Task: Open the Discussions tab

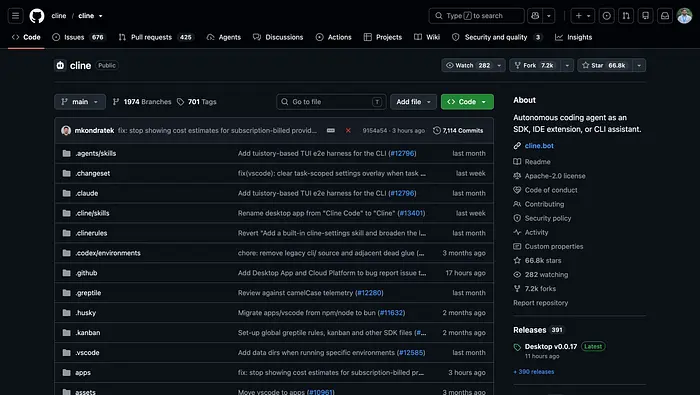Action: (x=278, y=37)
